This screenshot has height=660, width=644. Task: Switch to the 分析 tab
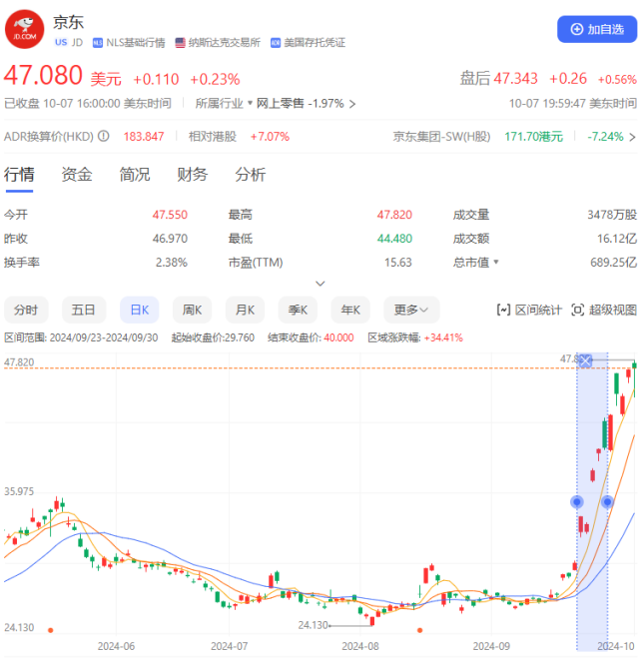250,175
